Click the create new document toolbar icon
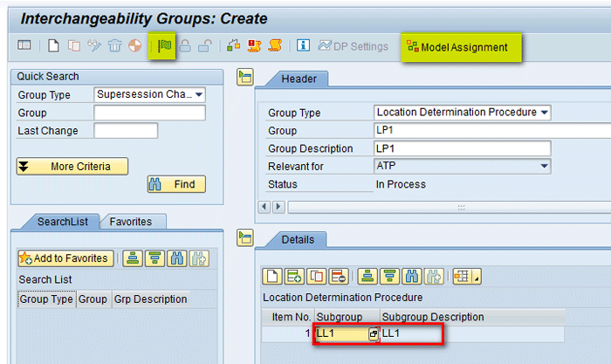This screenshot has height=364, width=611. pyautogui.click(x=53, y=46)
